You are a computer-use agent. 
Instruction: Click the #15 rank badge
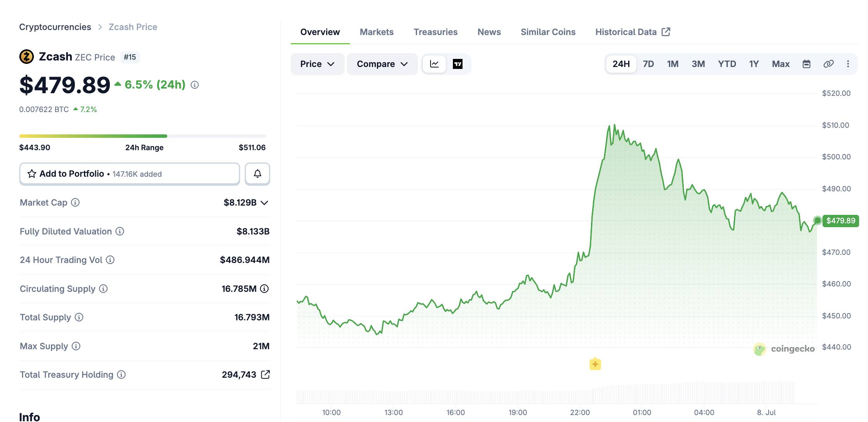click(x=130, y=57)
